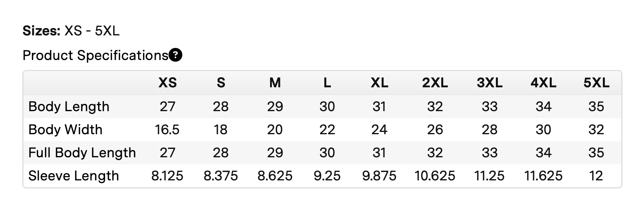Select the 4XL column header
Screen dimensions: 644x210
coord(543,83)
